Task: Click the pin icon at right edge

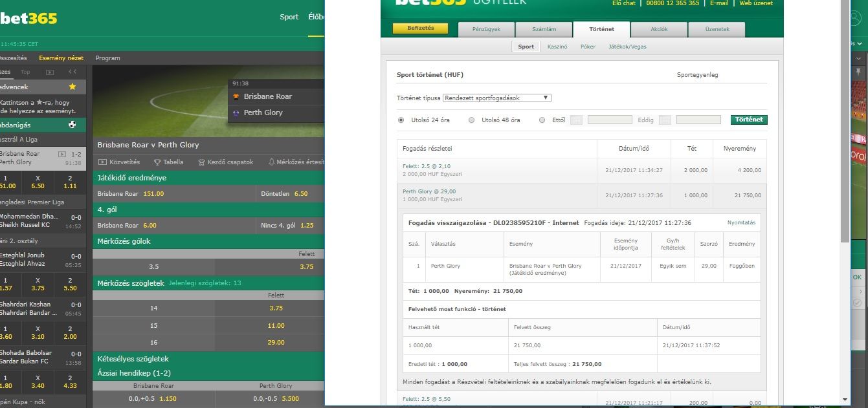Action: tap(858, 71)
